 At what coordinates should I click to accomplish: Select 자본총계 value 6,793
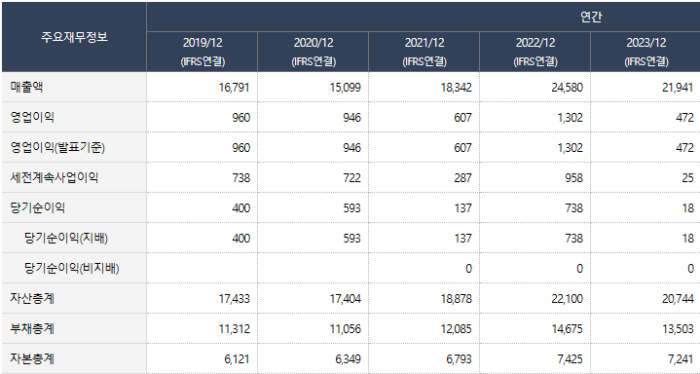pos(459,359)
